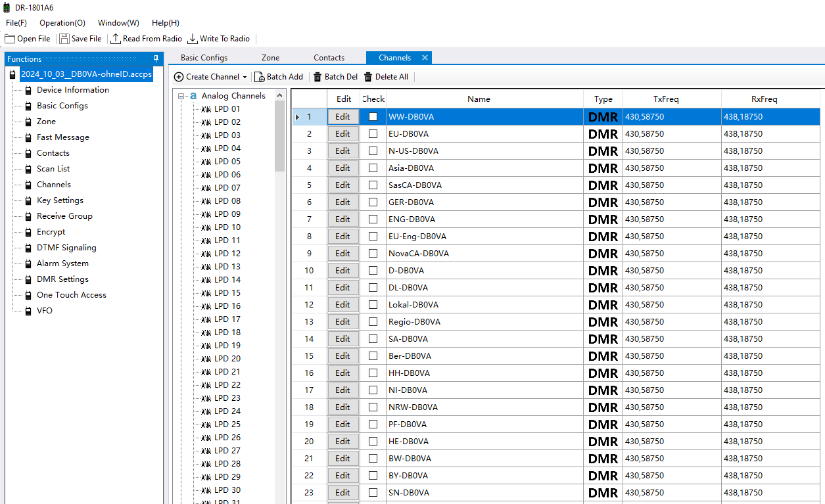Screen dimensions: 825x504
Task: Switch to the Zone tab
Action: pyautogui.click(x=270, y=58)
